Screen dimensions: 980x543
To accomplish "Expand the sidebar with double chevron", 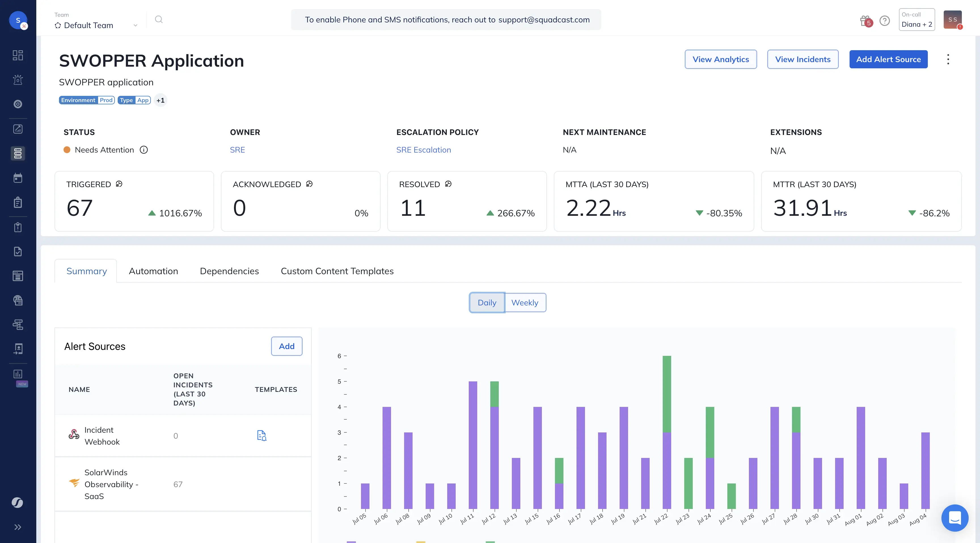I will click(x=18, y=527).
